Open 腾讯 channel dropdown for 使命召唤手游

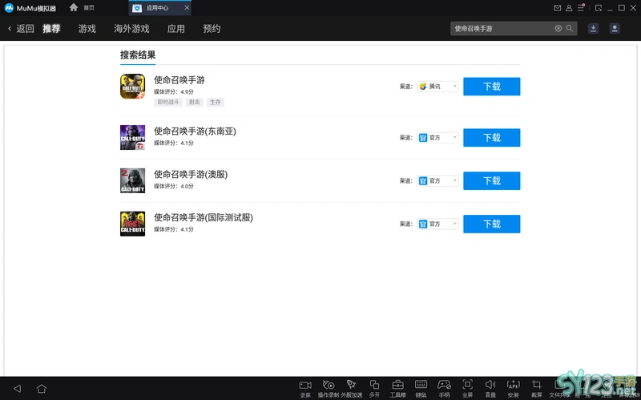click(x=437, y=86)
